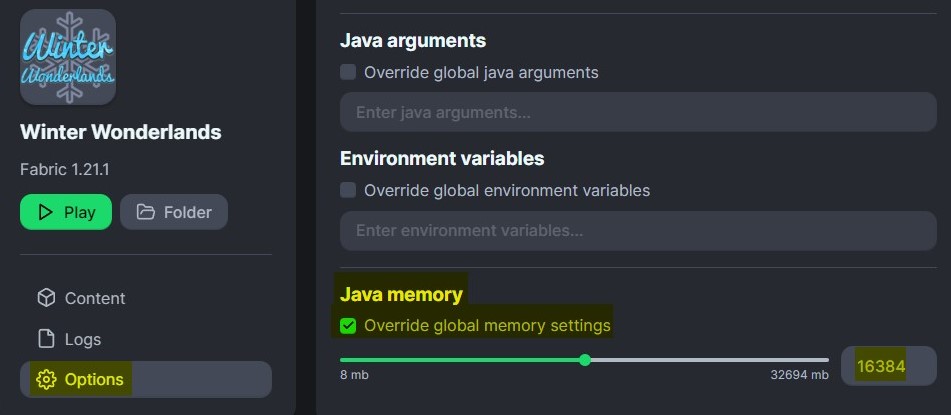Screen dimensions: 951x415
Task: Click the Environment variables heading
Action: pos(442,158)
